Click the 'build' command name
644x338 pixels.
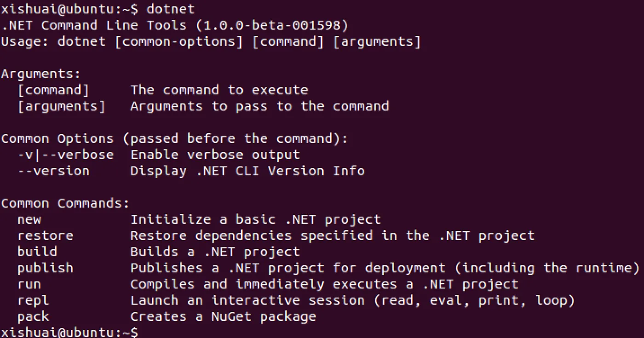click(x=37, y=252)
